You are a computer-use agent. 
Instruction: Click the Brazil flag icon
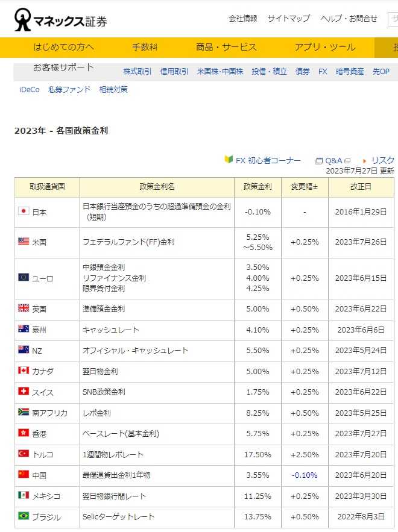[24, 516]
